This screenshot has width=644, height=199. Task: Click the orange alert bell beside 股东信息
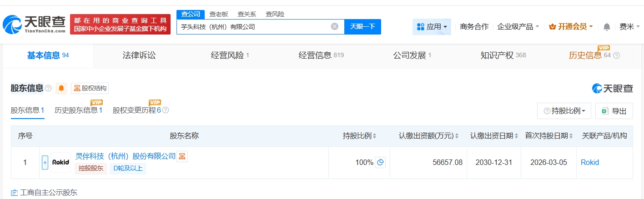tap(61, 88)
